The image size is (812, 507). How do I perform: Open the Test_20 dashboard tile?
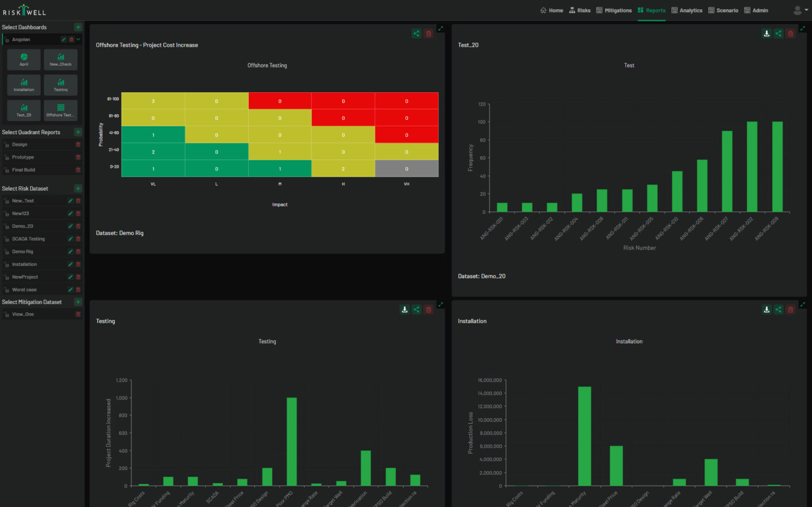pyautogui.click(x=24, y=111)
